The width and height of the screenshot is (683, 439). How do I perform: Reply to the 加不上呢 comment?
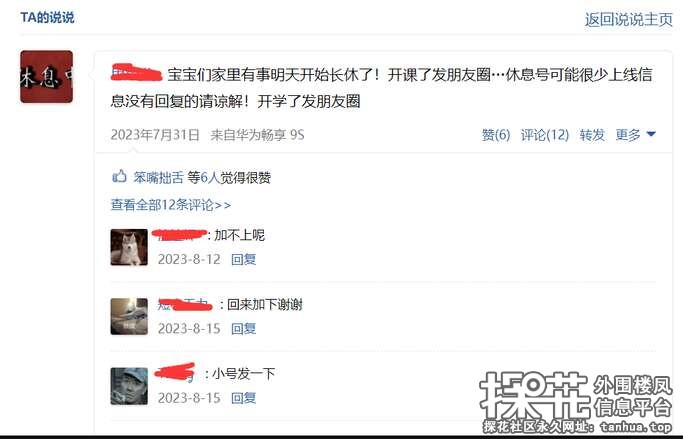(x=243, y=259)
